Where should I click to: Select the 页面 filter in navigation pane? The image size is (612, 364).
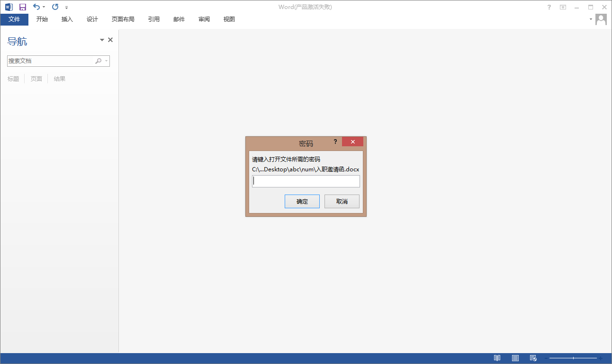(x=36, y=79)
